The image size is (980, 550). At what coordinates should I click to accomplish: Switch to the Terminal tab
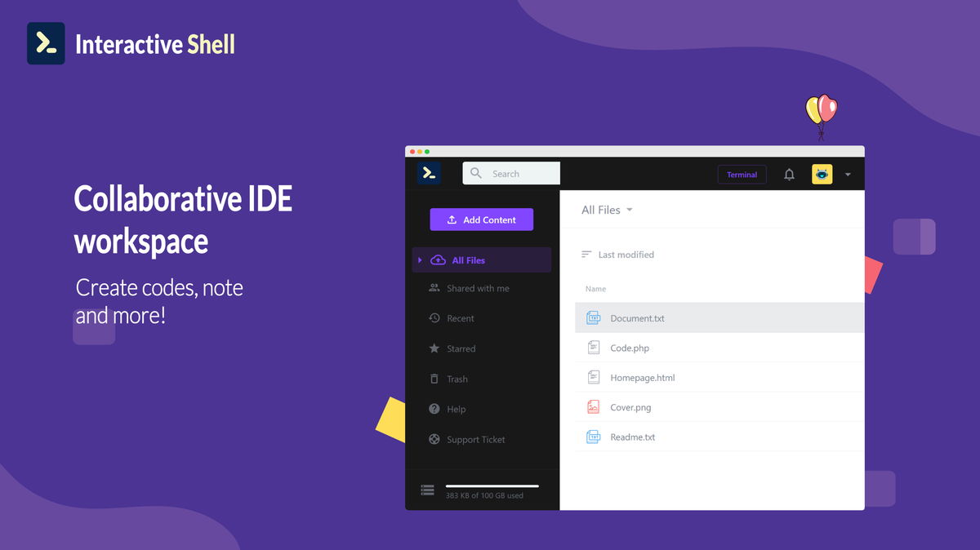742,174
